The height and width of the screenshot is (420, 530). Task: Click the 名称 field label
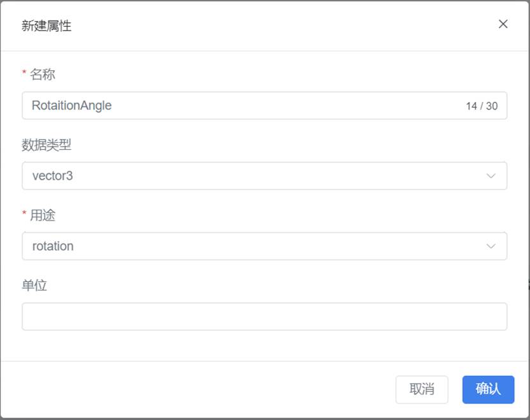coord(43,75)
